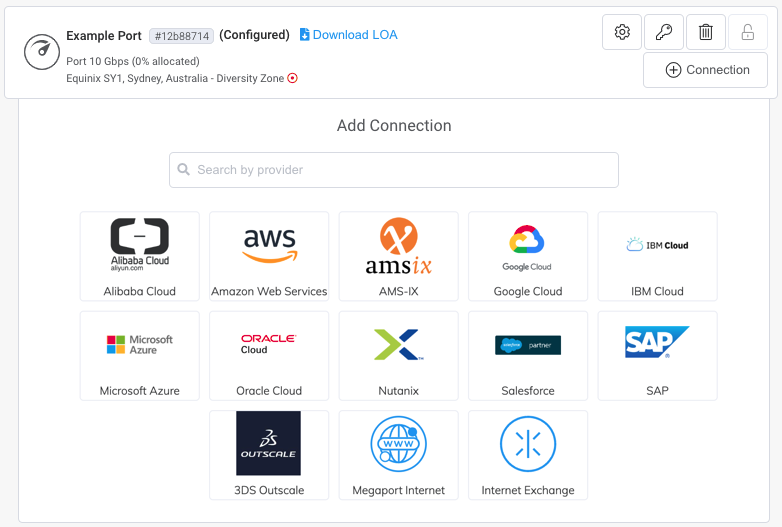
Task: Click the key icon button
Action: tap(664, 32)
